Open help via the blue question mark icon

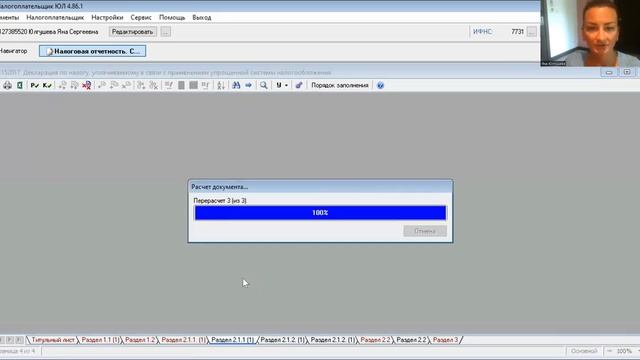coord(380,85)
